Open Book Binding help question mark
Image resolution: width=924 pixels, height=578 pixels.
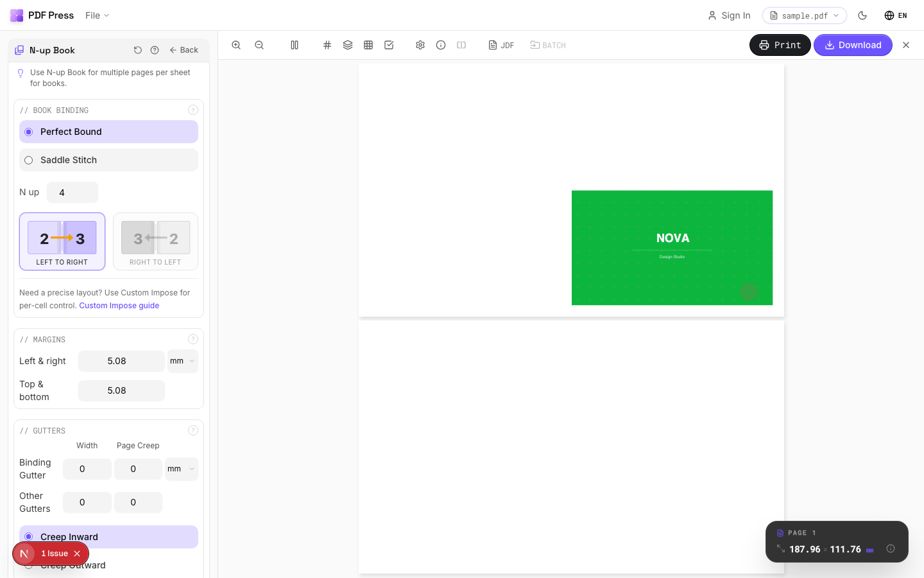point(193,110)
